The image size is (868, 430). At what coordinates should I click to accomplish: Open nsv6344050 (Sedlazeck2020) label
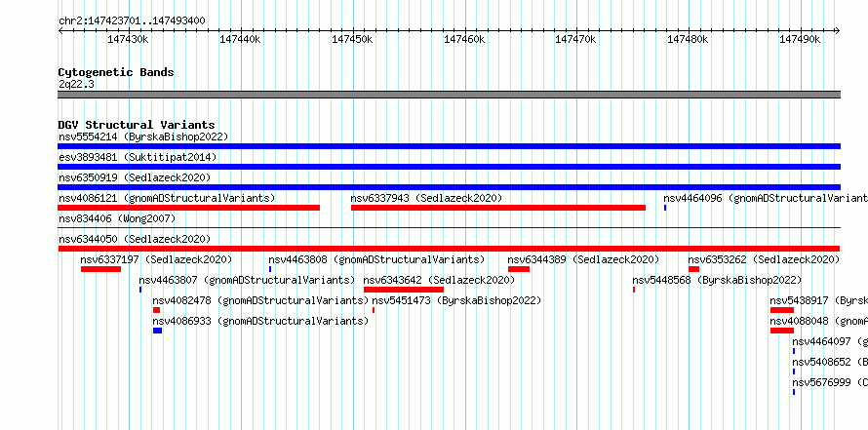point(135,239)
